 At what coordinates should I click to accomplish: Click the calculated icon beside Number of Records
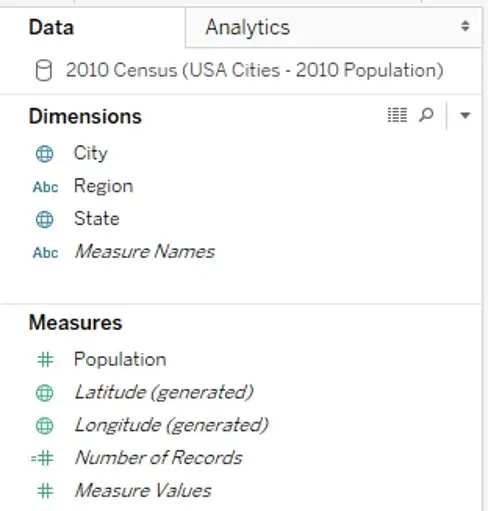click(x=42, y=458)
